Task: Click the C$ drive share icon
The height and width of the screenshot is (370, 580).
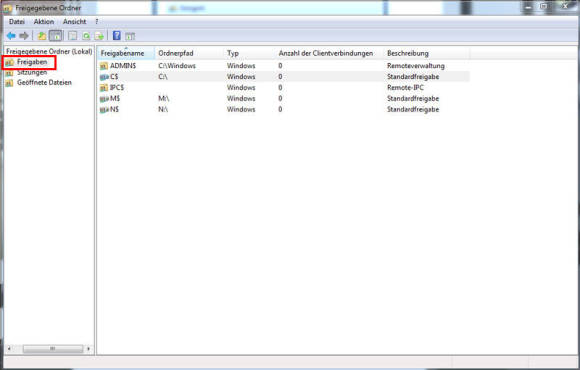Action: tap(104, 77)
